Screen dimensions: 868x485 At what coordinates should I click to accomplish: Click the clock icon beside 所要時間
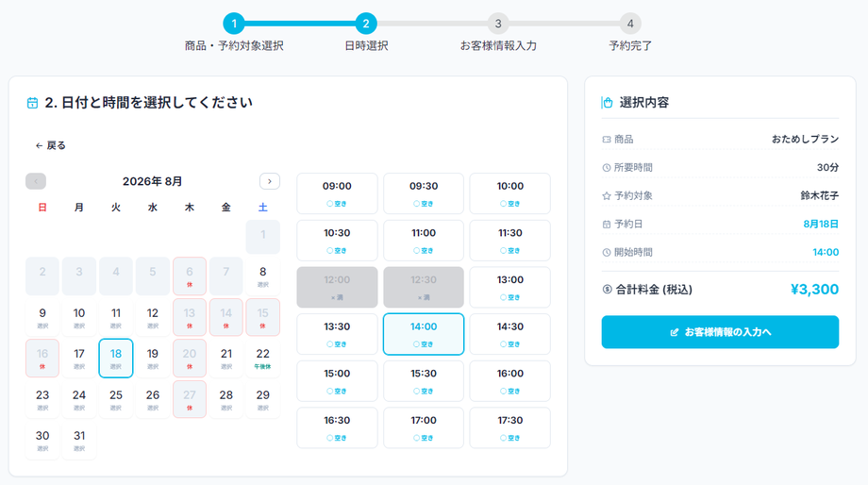pyautogui.click(x=607, y=168)
